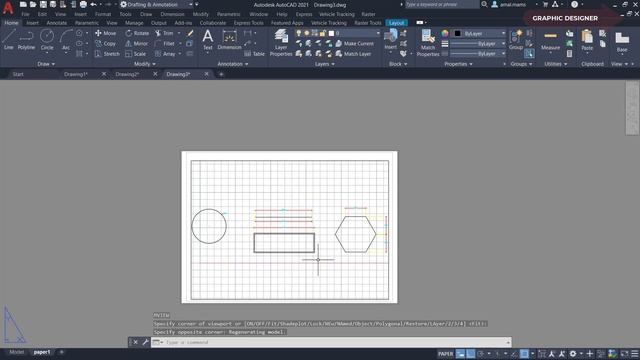This screenshot has width=640, height=360.
Task: Open the linetype ByLayer dropdown
Action: point(478,53)
